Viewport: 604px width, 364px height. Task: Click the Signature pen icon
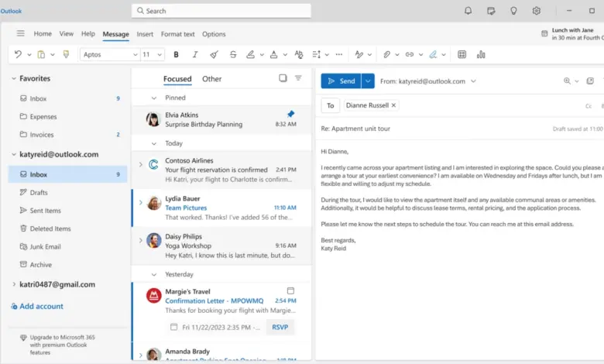point(433,55)
